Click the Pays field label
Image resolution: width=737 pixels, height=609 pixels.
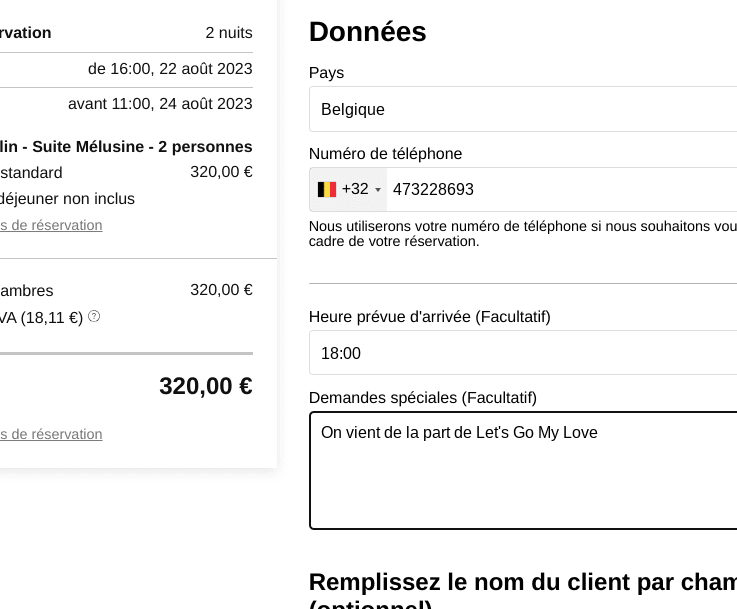(326, 73)
